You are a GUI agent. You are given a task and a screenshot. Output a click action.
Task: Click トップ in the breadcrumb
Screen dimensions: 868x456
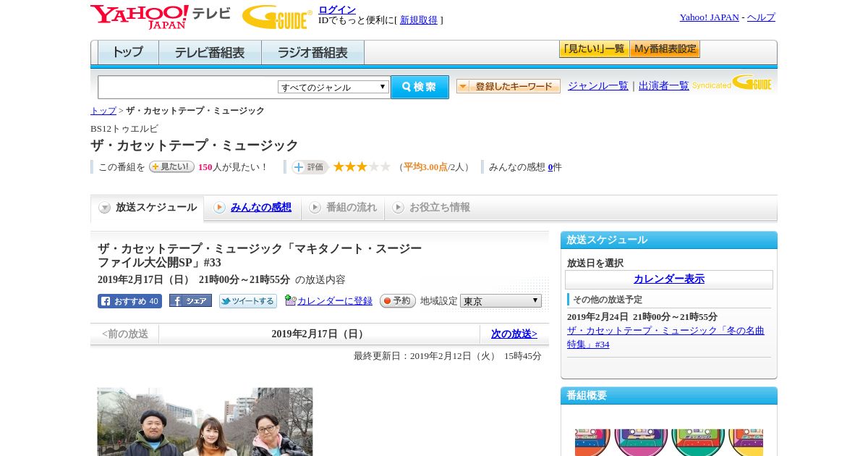[x=103, y=111]
